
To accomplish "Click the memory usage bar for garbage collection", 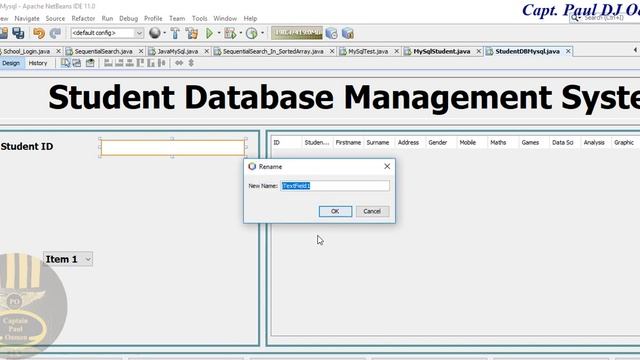I will tap(297, 33).
